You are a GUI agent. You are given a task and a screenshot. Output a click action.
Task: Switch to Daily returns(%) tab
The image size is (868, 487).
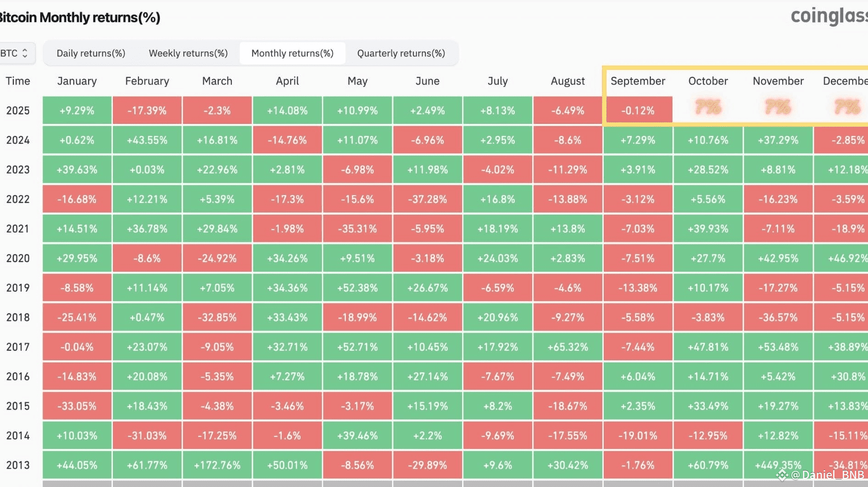[x=91, y=53]
